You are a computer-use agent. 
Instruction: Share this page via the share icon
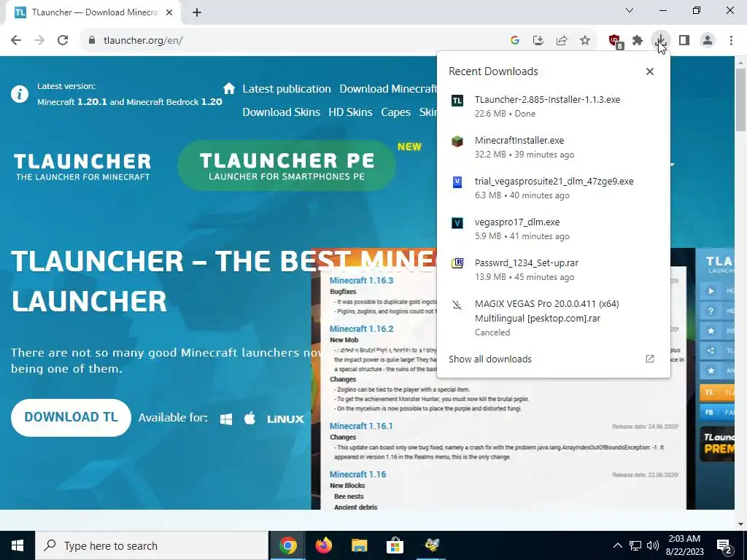point(562,41)
